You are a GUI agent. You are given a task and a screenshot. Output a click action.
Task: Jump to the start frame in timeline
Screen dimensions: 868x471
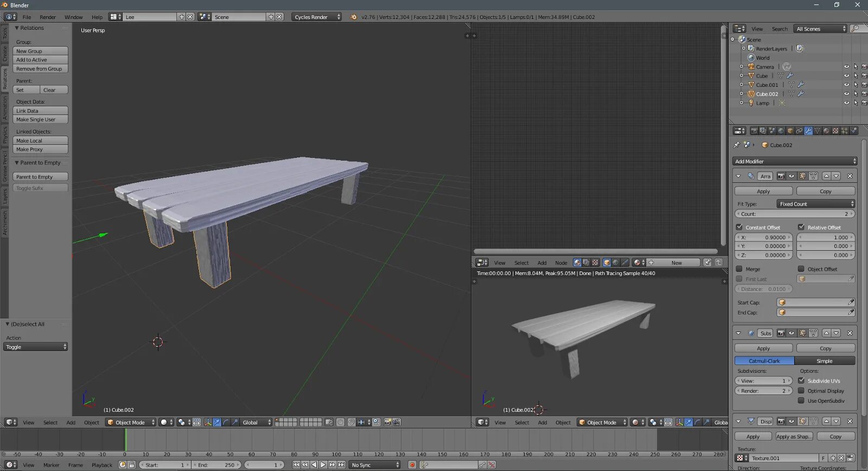click(296, 465)
